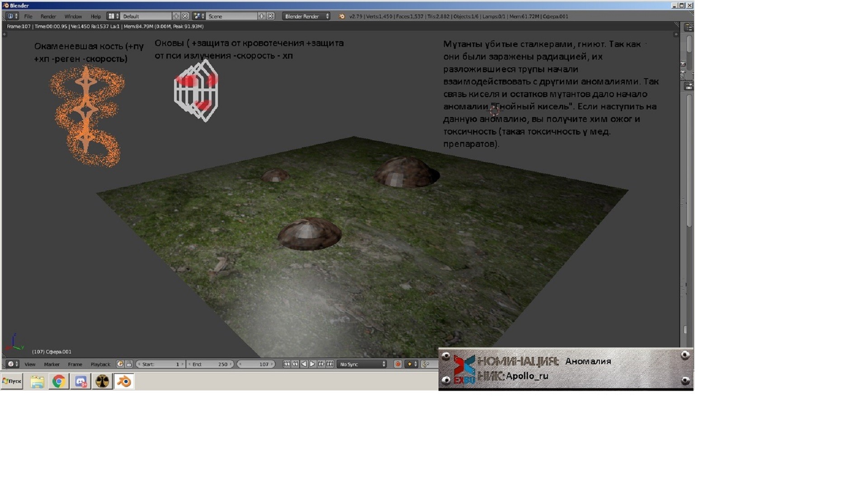Open the Info editor type selector
Screen dimensions: 868x488
click(12, 16)
